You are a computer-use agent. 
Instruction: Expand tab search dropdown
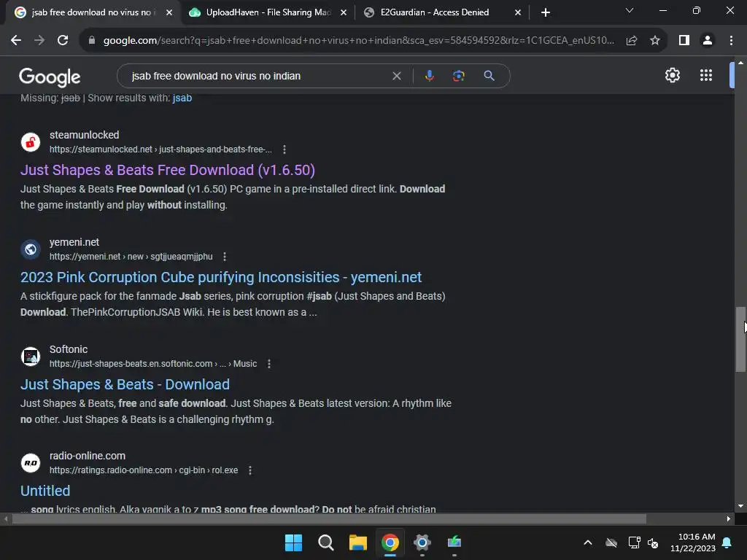tap(630, 10)
